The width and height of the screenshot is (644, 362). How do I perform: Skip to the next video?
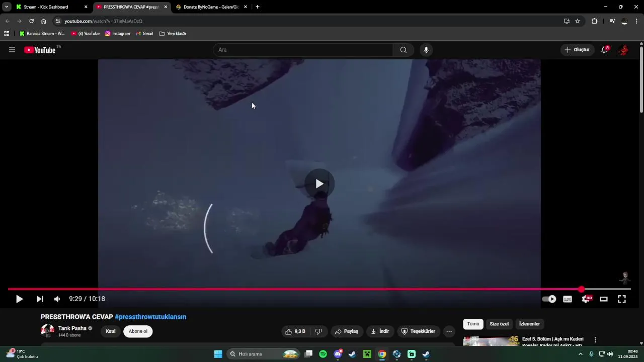coord(40,299)
